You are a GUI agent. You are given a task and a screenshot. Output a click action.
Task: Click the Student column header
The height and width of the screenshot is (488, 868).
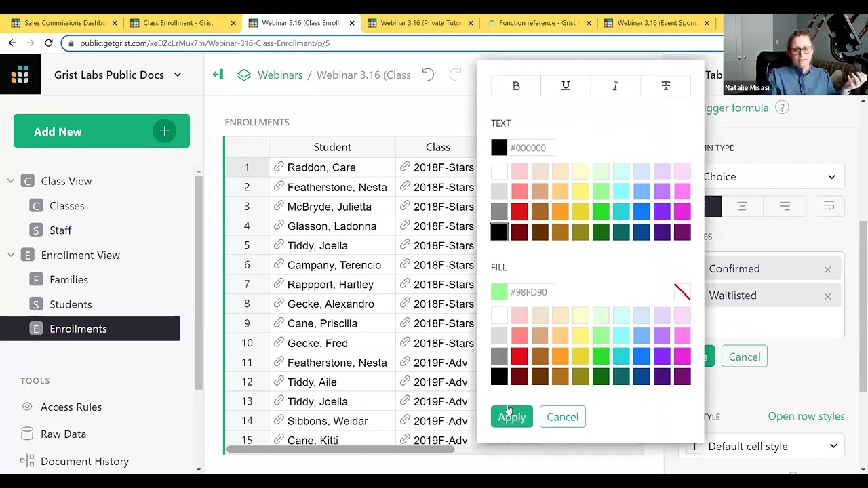tap(332, 147)
